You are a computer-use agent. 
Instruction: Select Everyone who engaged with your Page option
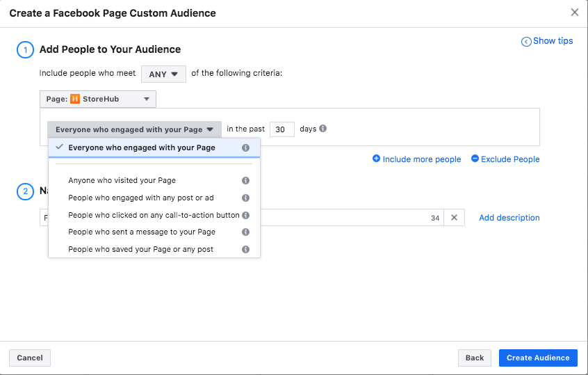click(154, 148)
